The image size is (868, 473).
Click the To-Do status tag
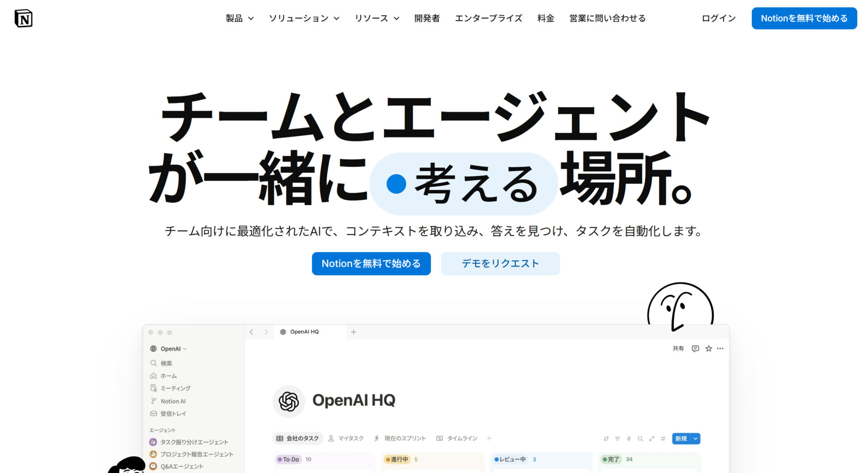288,459
